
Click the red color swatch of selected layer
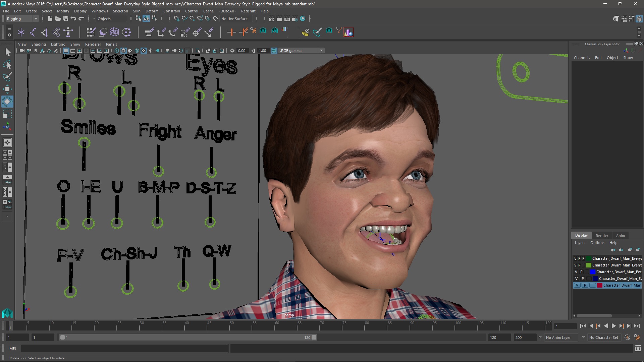click(599, 285)
